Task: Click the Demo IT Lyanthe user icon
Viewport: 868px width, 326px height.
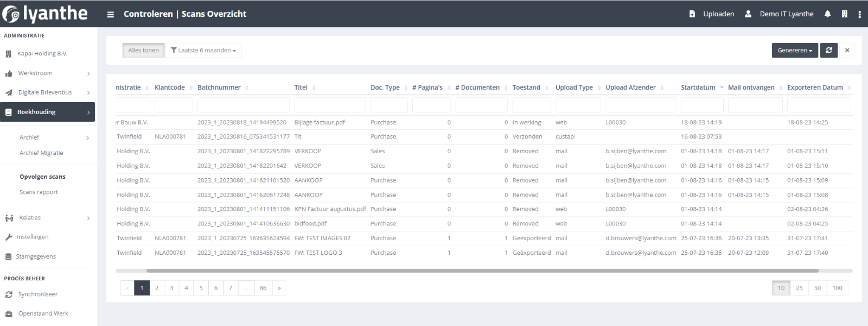Action: 748,14
